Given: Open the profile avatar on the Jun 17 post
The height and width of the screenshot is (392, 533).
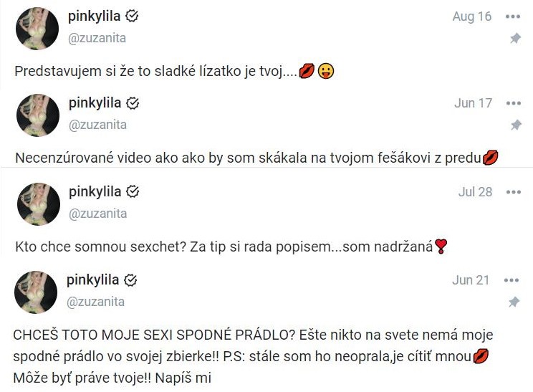Looking at the screenshot, I should point(38,115).
